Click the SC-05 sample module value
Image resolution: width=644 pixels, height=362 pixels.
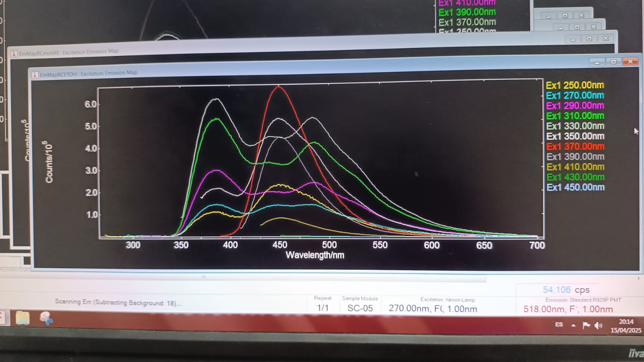(360, 308)
